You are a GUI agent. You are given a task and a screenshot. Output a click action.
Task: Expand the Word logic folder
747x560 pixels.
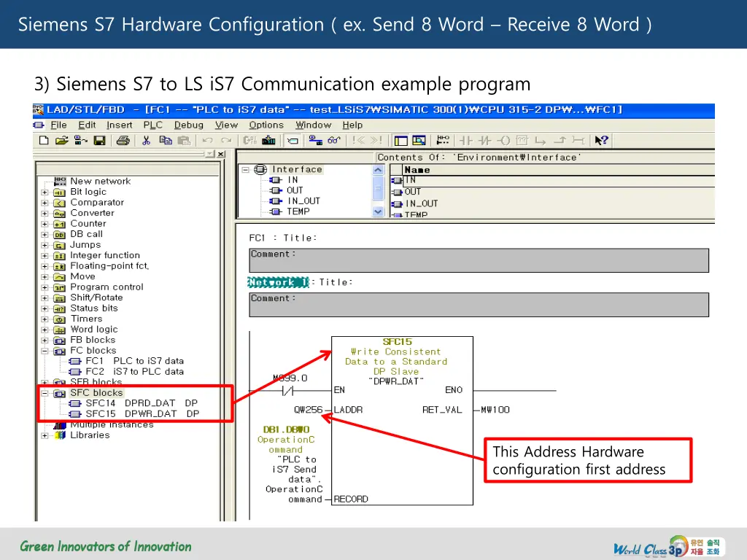(44, 330)
